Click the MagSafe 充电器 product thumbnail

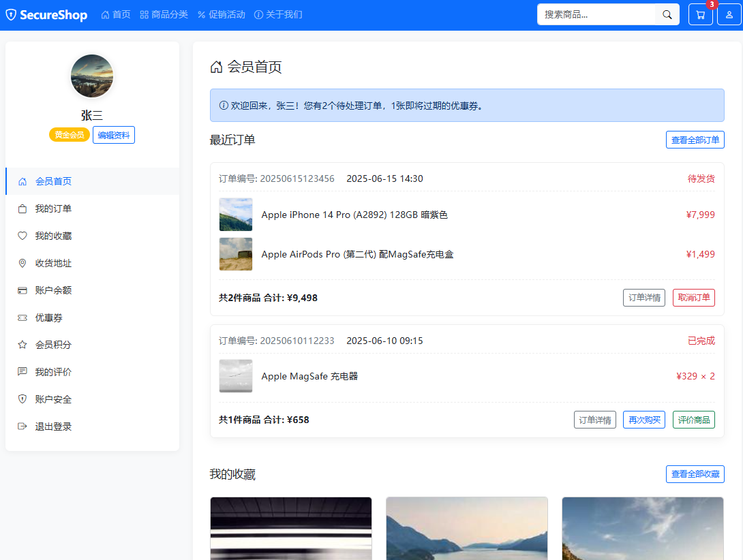(235, 376)
